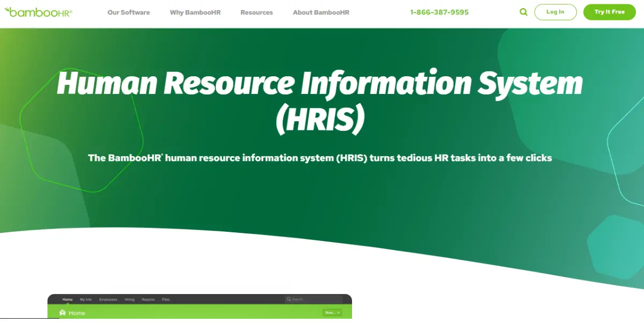Expand the New dropdown in product preview
Viewport: 644px width, 322px height.
[x=332, y=312]
